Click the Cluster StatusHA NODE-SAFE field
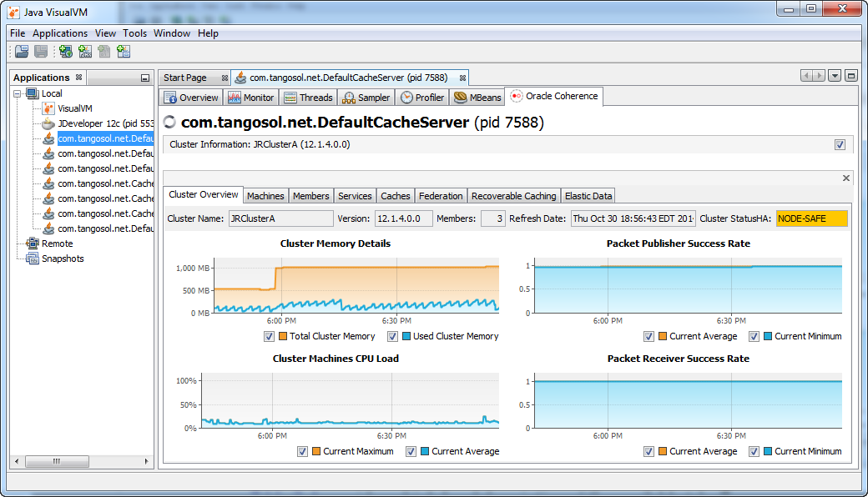Screen dimensions: 868x497 coord(811,218)
